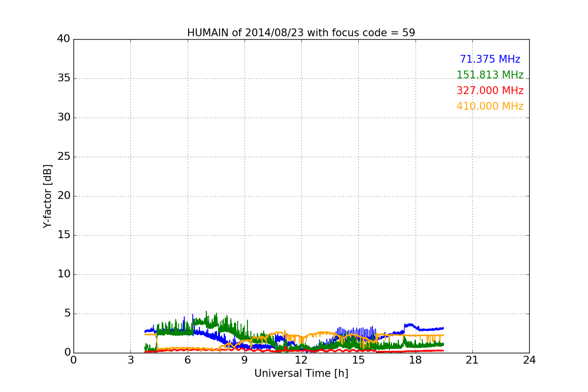Click the plot title 'HUMAIN of 2014/08/23 with focus code = 59'

pos(301,33)
